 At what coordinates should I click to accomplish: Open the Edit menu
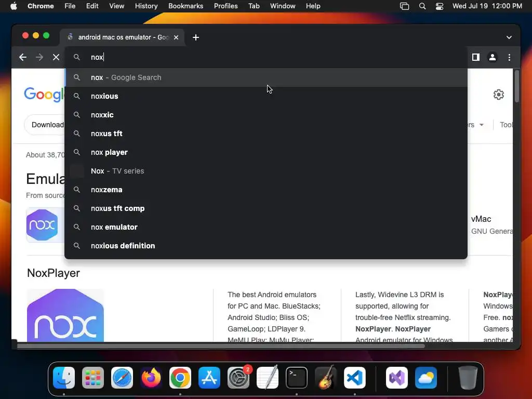pyautogui.click(x=92, y=6)
